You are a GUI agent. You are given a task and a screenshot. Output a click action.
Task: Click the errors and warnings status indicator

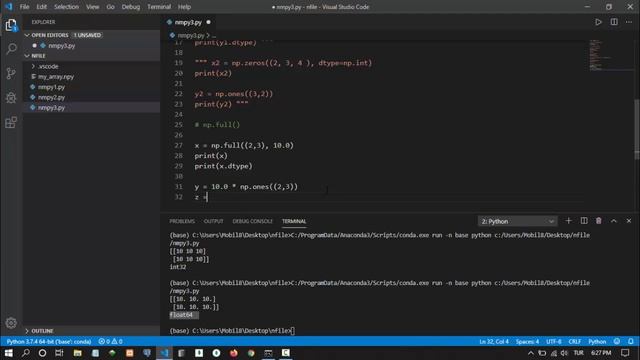click(110, 341)
